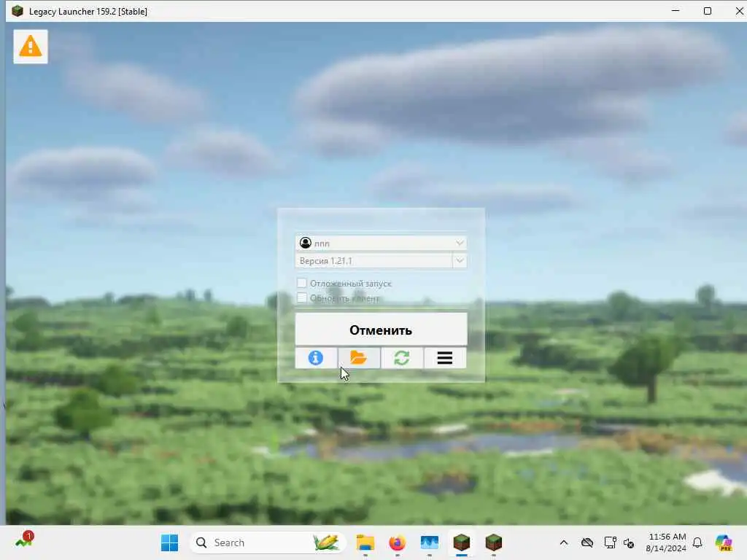The height and width of the screenshot is (560, 747).
Task: Click the Legacy Launcher title bar block icon
Action: 18,11
